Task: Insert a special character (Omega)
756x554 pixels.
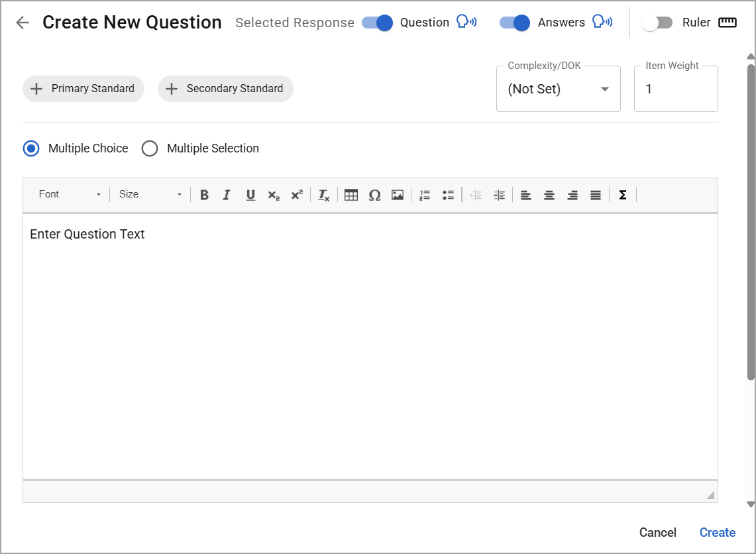Action: click(374, 195)
